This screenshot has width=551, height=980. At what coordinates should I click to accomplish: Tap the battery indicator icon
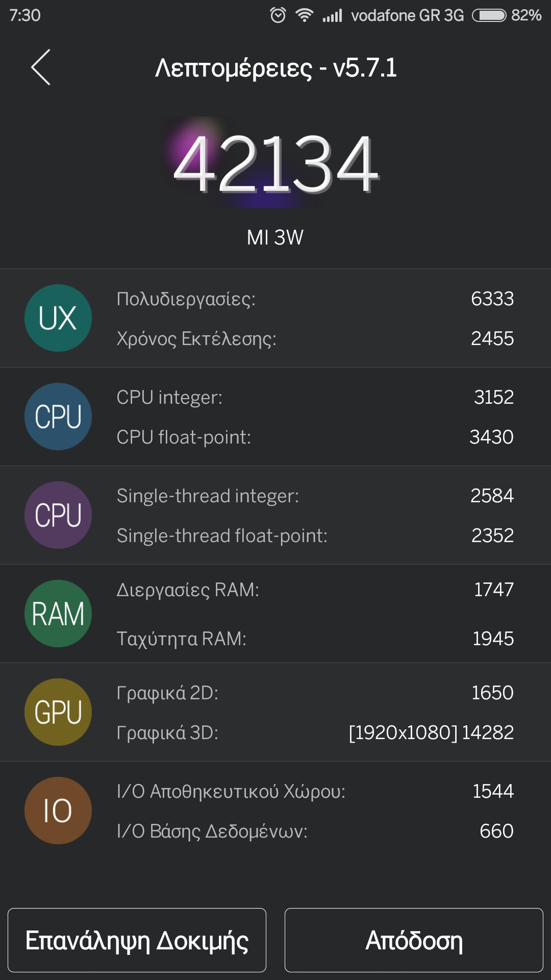(x=489, y=15)
